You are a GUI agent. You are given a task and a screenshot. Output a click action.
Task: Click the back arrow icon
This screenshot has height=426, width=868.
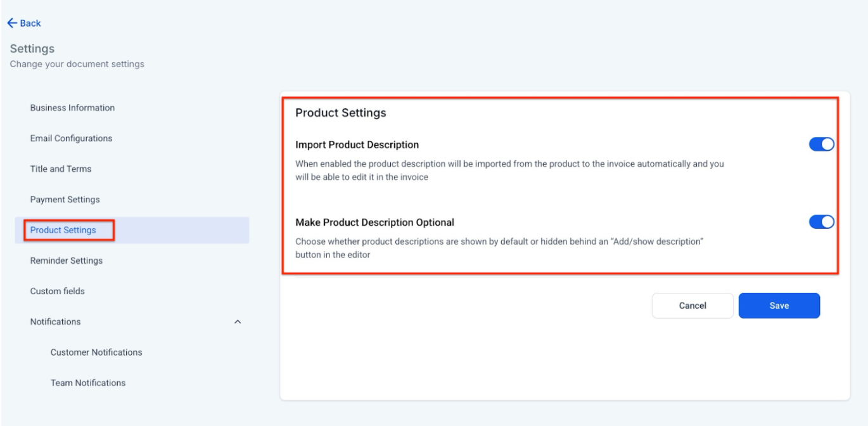(12, 23)
